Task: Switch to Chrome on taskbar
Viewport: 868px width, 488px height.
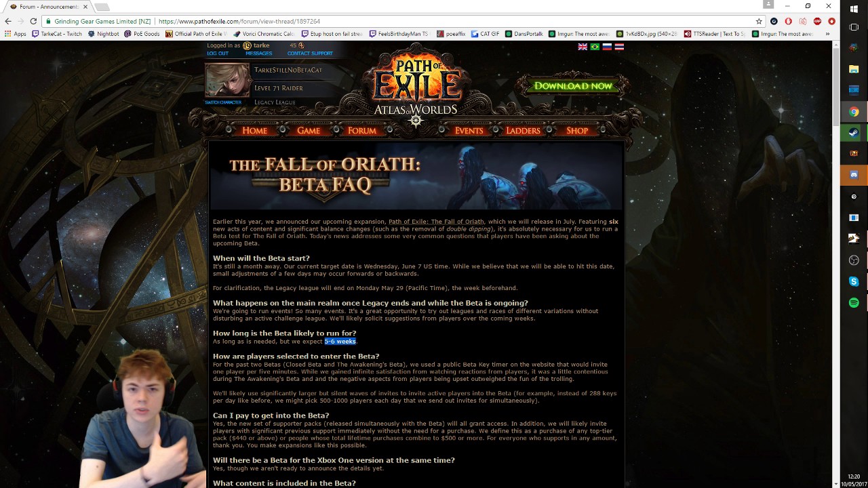Action: (854, 112)
